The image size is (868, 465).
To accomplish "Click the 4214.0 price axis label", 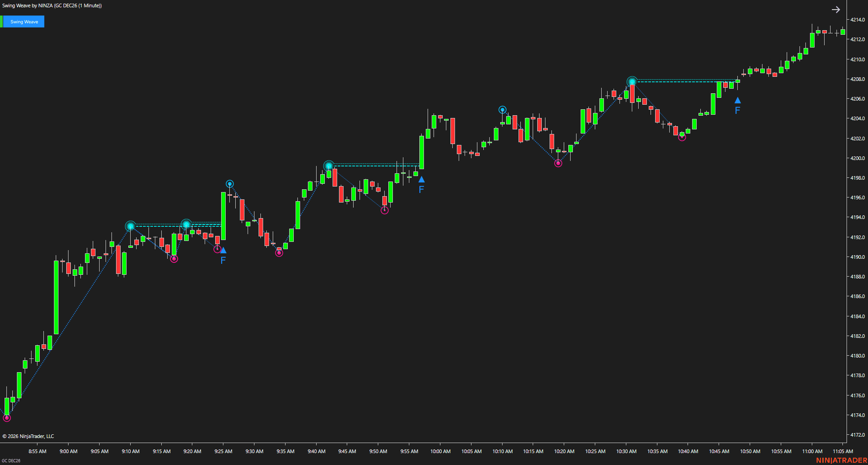I will (857, 20).
